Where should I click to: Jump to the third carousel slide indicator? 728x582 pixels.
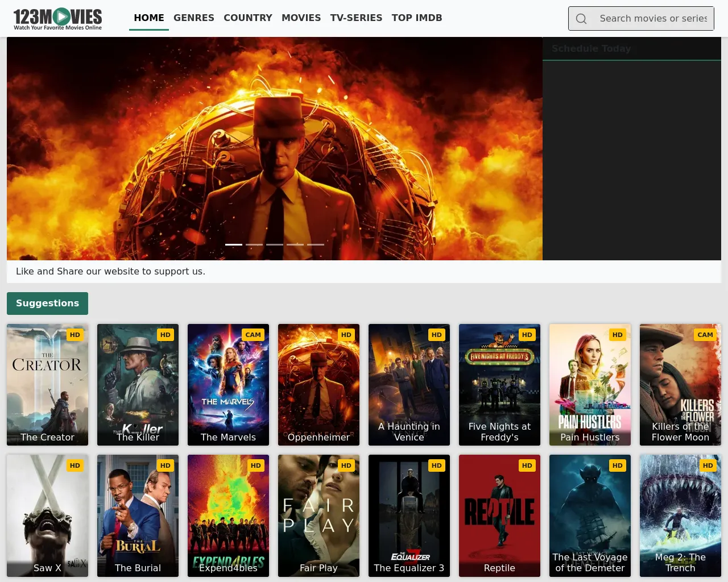pos(275,244)
